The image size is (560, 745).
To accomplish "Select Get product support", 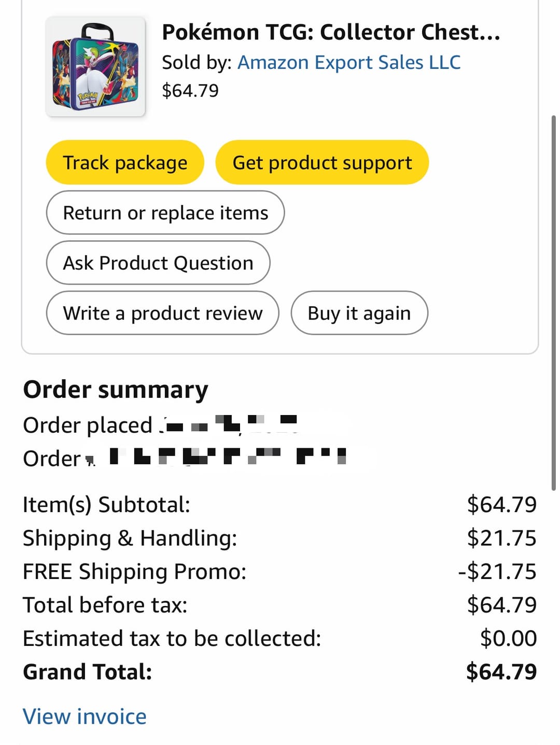I will click(322, 162).
